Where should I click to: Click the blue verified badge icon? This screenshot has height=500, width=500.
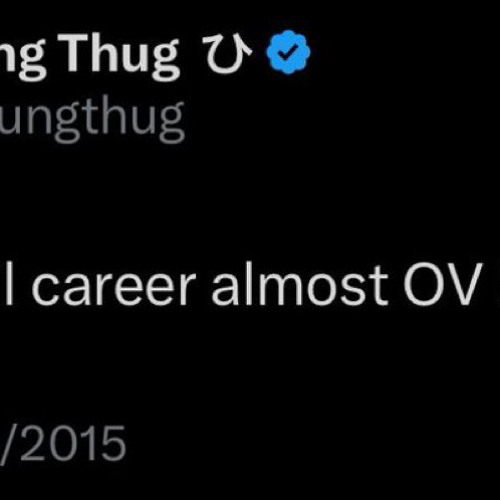tap(288, 52)
